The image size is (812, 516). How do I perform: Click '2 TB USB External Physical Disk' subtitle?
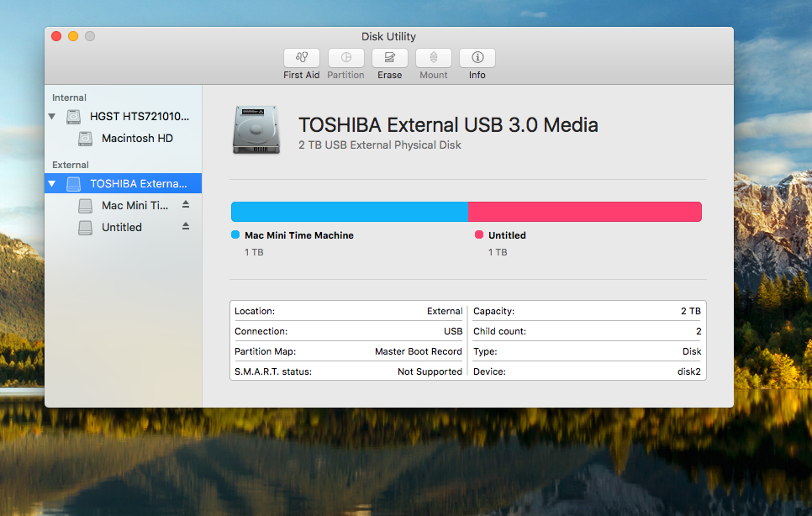pyautogui.click(x=380, y=145)
